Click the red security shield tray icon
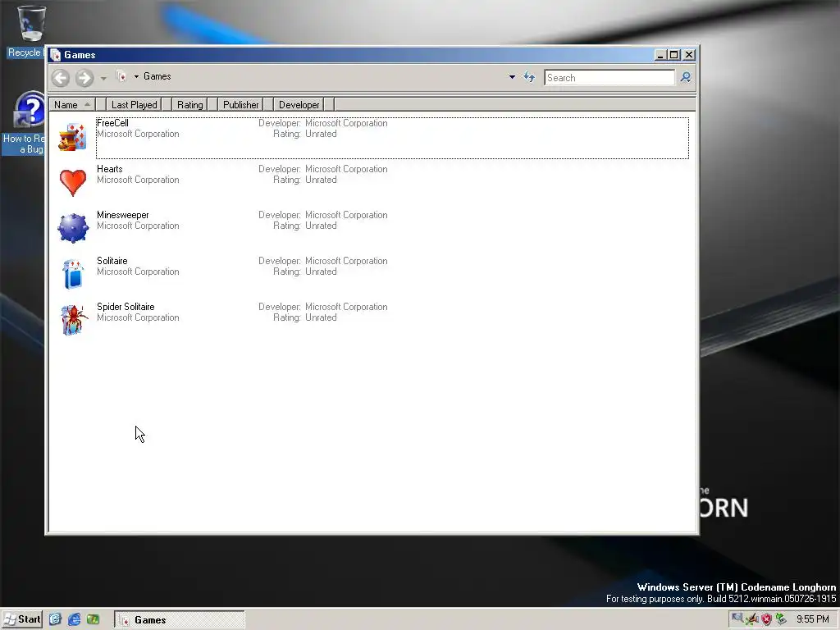This screenshot has width=840, height=630. pyautogui.click(x=767, y=619)
